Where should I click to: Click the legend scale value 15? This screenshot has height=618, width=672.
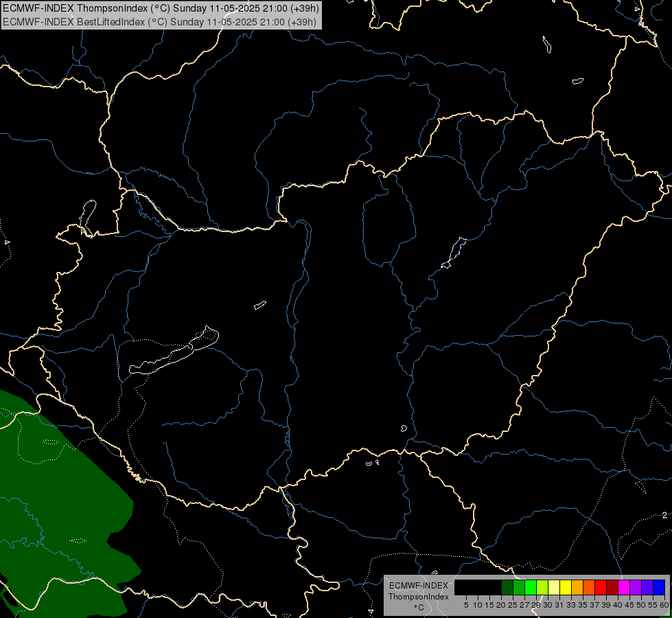[x=489, y=605]
